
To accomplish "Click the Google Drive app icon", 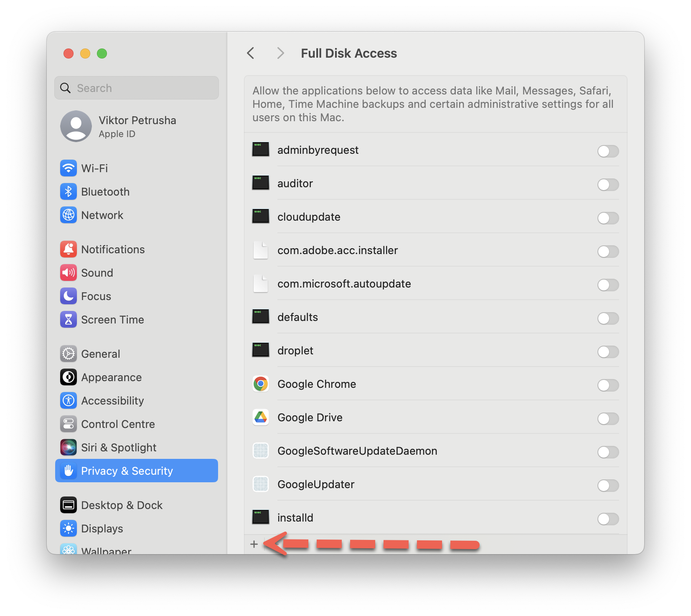I will click(x=261, y=417).
